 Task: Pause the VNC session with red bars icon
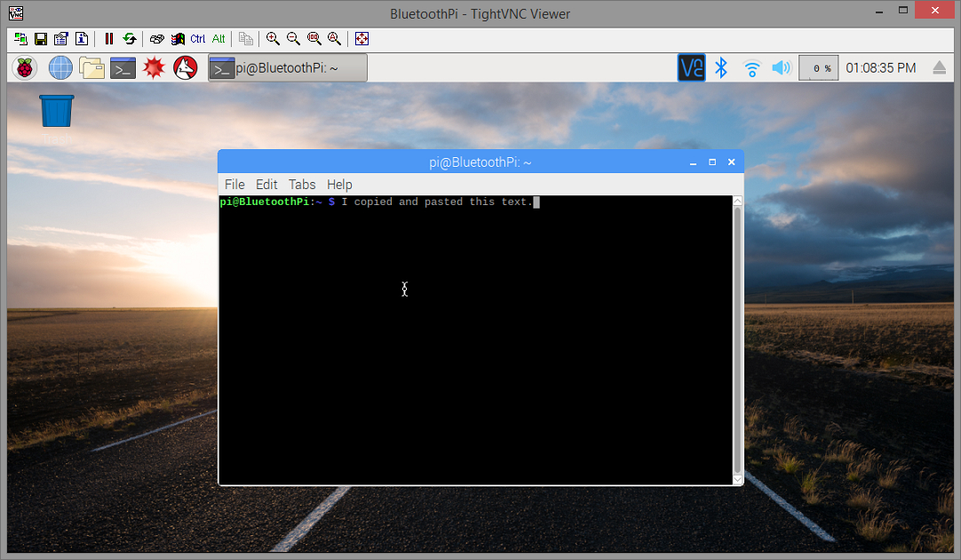coord(109,38)
